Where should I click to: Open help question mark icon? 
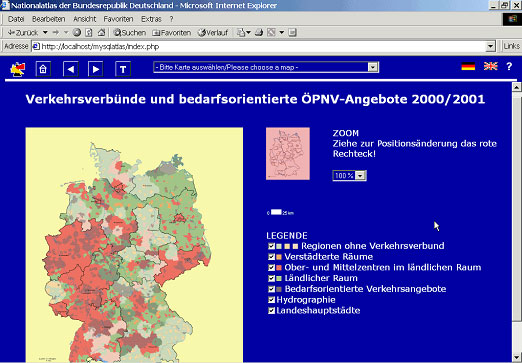509,66
